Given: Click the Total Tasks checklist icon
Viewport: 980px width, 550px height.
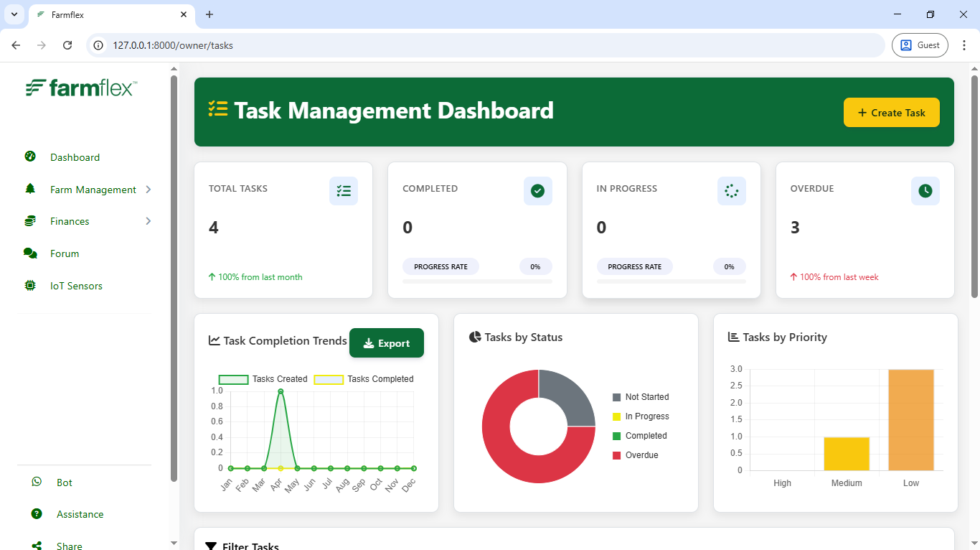Looking at the screenshot, I should [x=344, y=191].
